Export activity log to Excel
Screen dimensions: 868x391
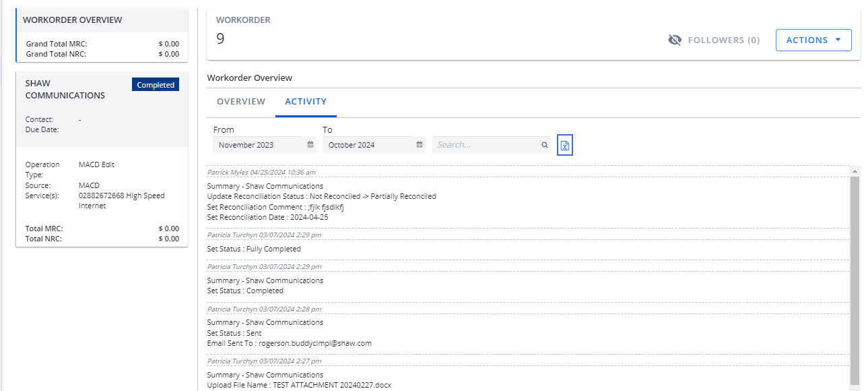click(x=565, y=145)
